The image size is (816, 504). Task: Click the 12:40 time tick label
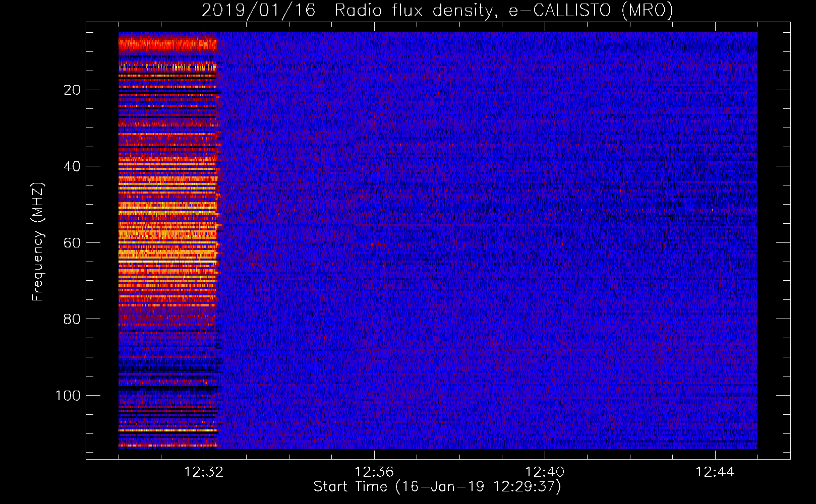point(545,472)
